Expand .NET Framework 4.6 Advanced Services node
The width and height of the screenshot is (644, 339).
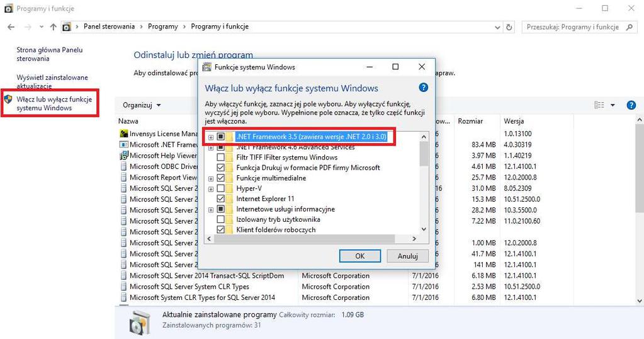[211, 147]
